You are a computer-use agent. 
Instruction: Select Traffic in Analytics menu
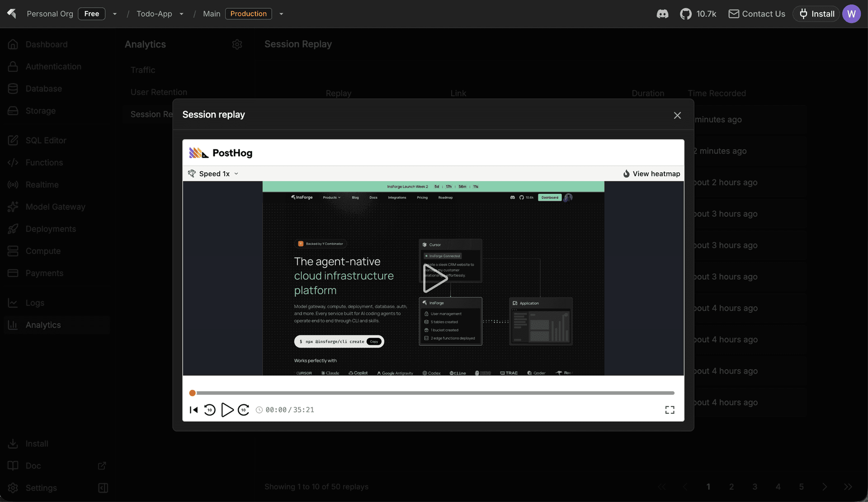point(143,70)
